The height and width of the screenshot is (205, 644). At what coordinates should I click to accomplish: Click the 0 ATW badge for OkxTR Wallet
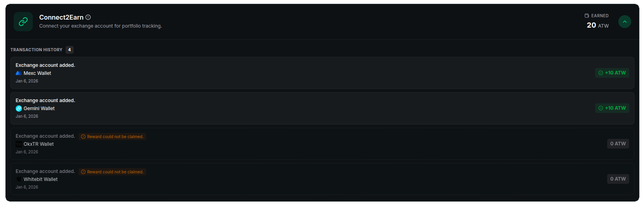point(618,144)
